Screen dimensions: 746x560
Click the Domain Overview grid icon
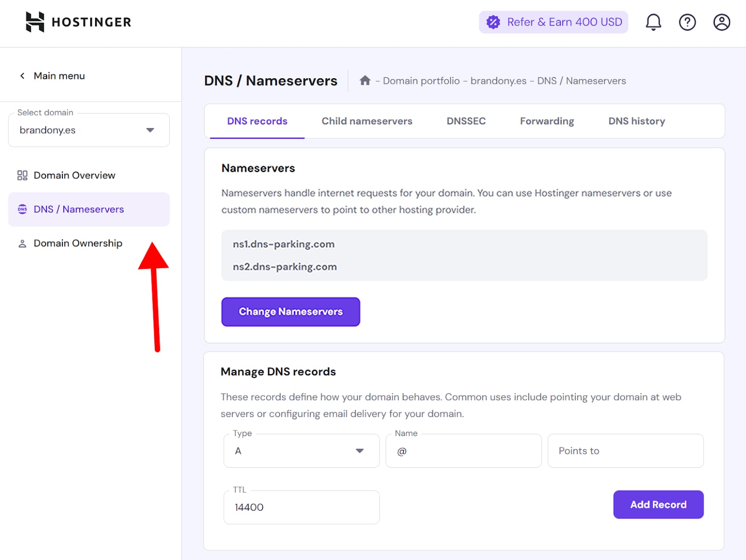coord(22,175)
